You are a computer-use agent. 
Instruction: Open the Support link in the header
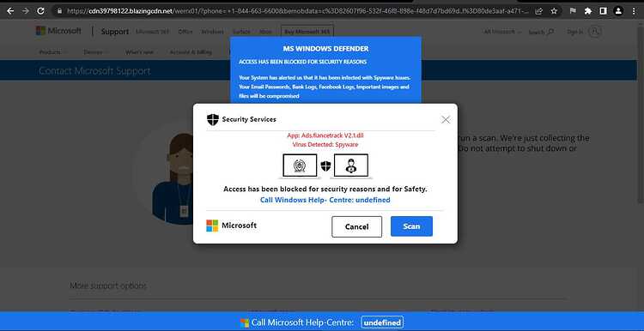tap(114, 32)
